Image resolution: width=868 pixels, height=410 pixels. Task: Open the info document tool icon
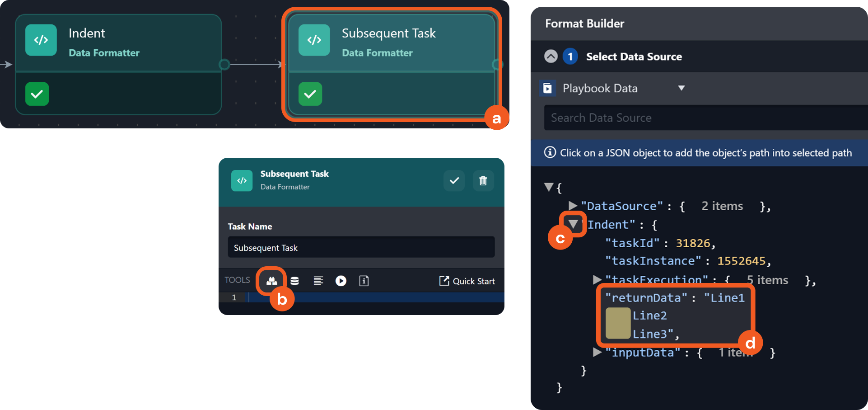tap(364, 281)
